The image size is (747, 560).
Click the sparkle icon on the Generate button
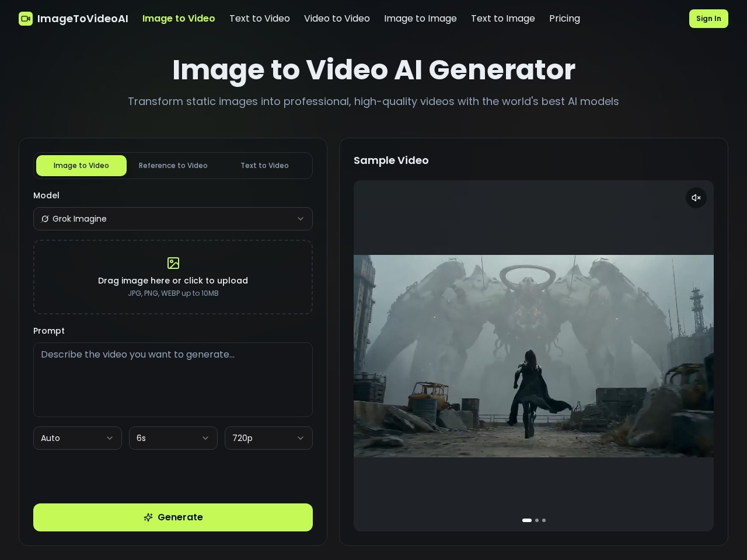[x=148, y=517]
